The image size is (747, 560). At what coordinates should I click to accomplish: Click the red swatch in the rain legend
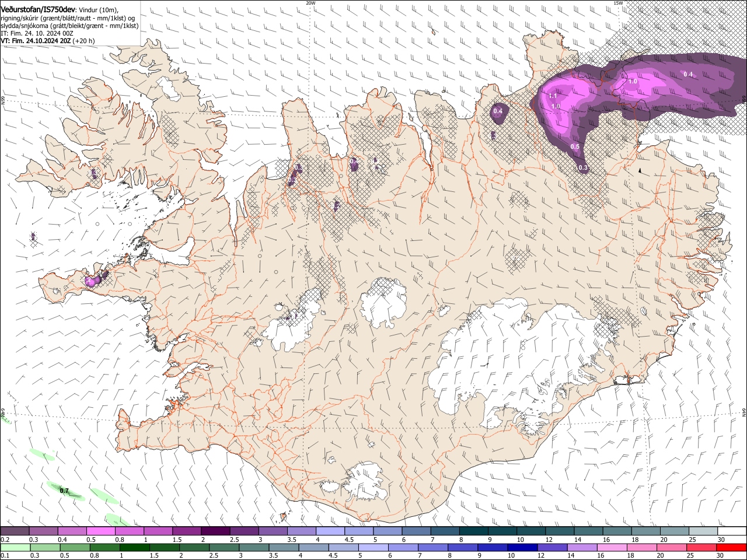click(x=732, y=548)
